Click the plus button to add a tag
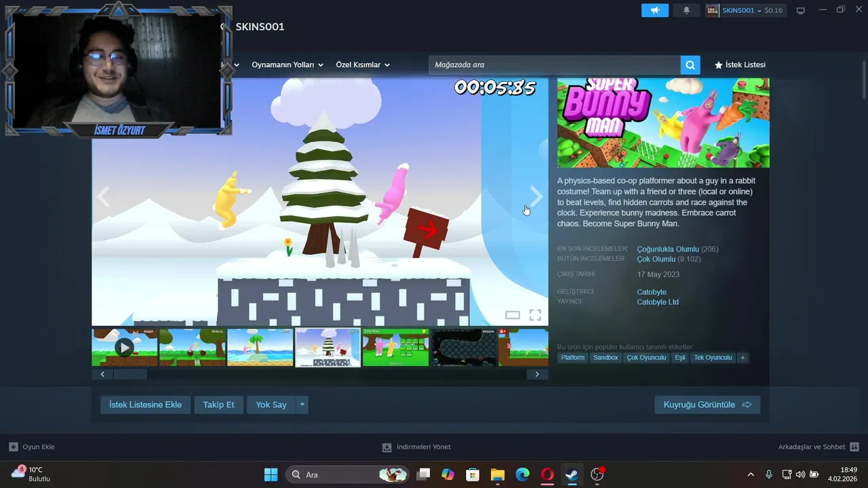The height and width of the screenshot is (488, 868). (743, 357)
